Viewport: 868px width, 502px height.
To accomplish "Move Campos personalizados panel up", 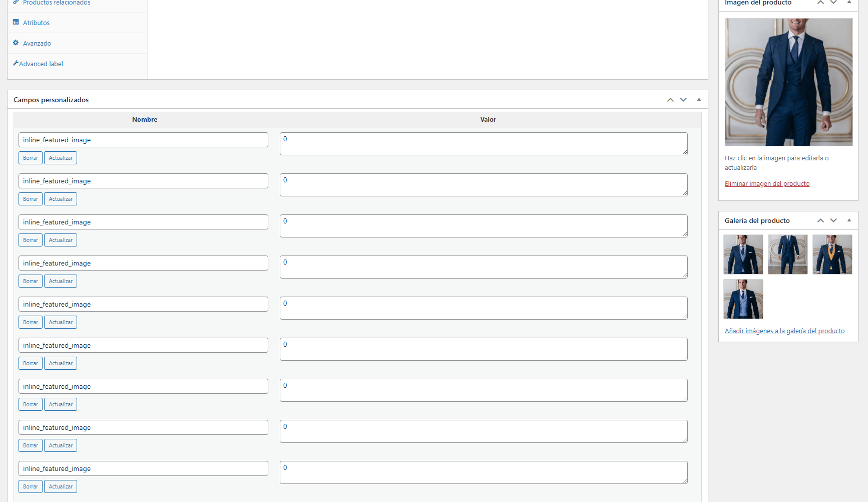I will click(x=670, y=100).
